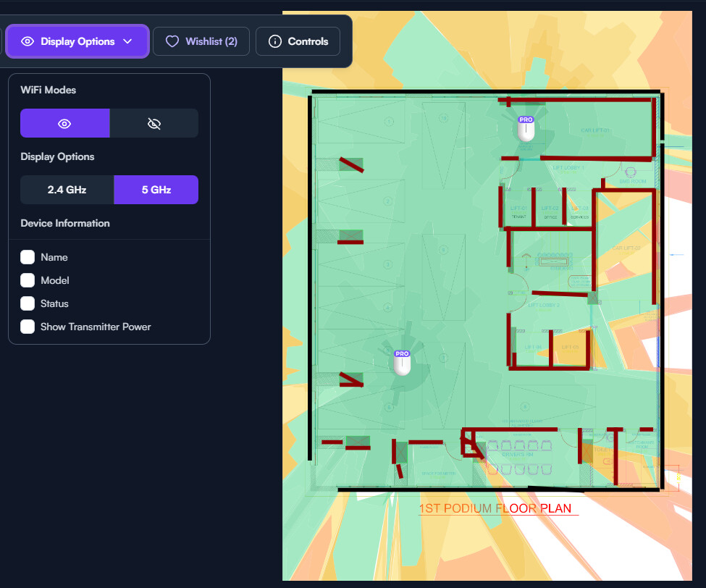Select the lower-left PRO access point
Viewport: 706px width, 588px height.
tap(402, 363)
